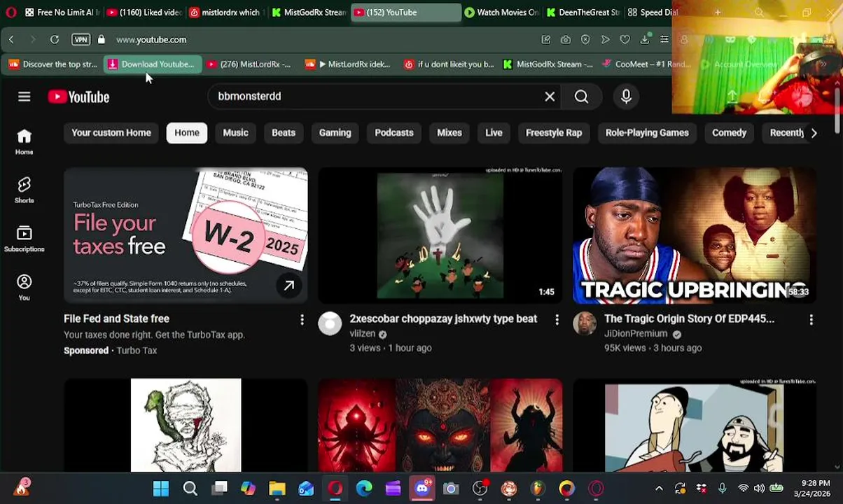Take a snapshot with the camera toolbar icon
This screenshot has width=843, height=504.
[x=566, y=39]
